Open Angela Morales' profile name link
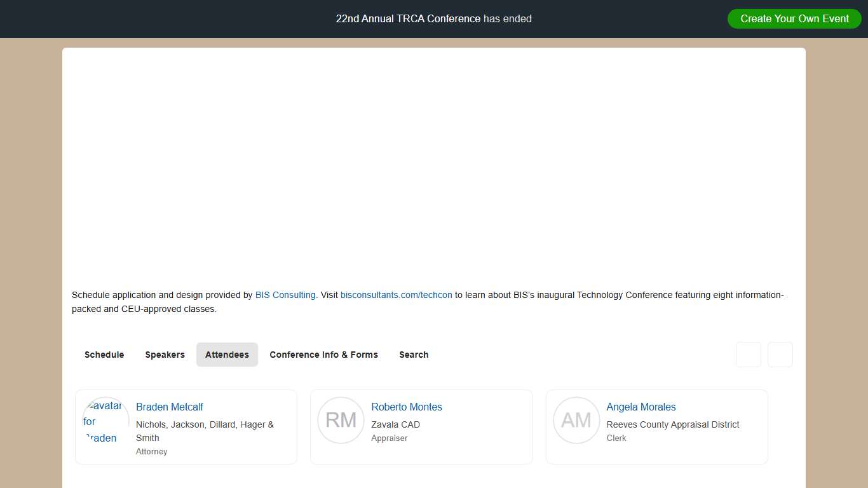868x488 pixels. (641, 407)
